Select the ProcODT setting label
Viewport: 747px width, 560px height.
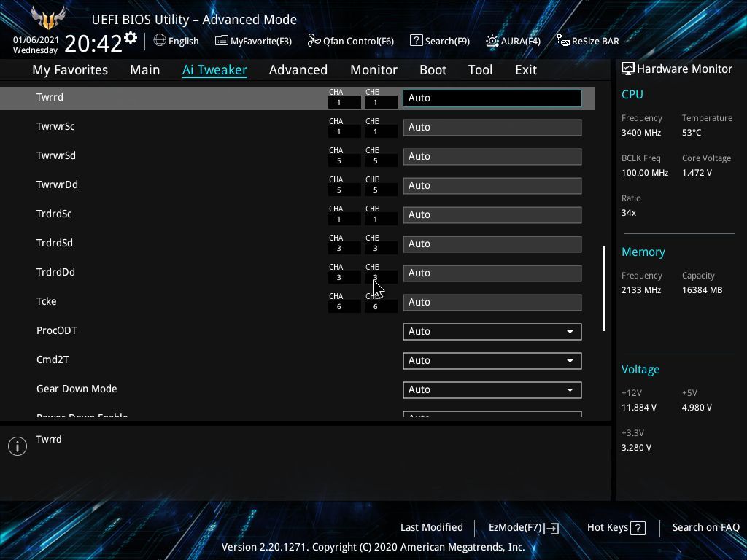click(x=56, y=330)
